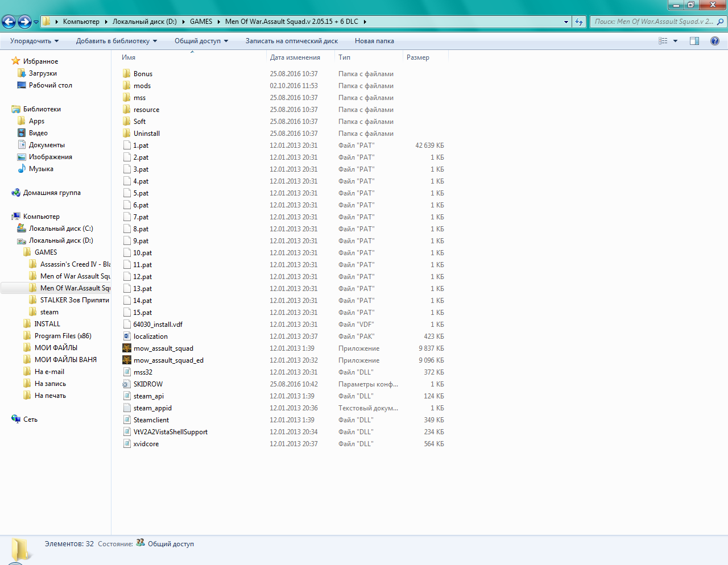Open the Упорядочить menu
Screen dimensions: 728x565
click(34, 41)
